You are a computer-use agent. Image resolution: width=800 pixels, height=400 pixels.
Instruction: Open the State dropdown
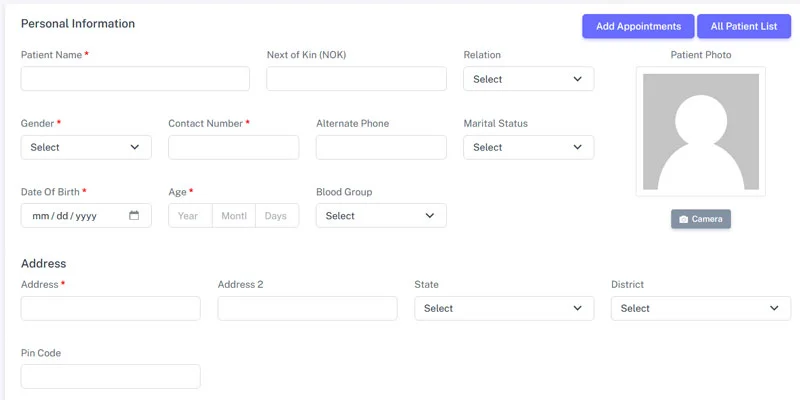tap(504, 308)
